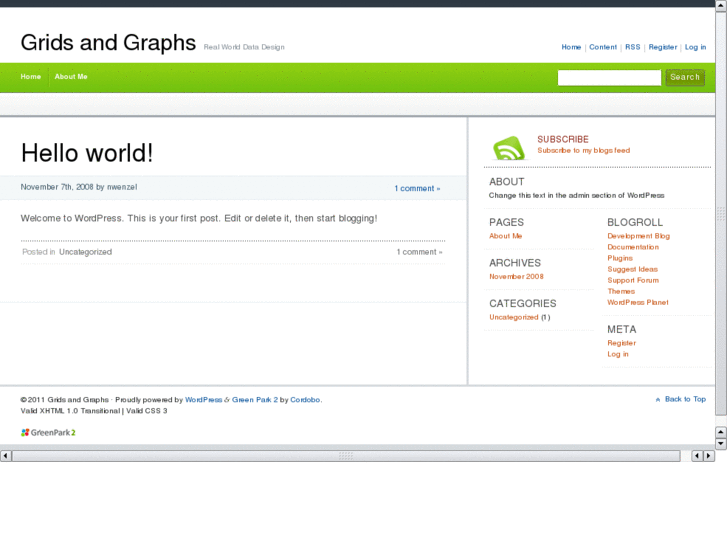
Task: Open the Content link in header
Action: tap(603, 47)
